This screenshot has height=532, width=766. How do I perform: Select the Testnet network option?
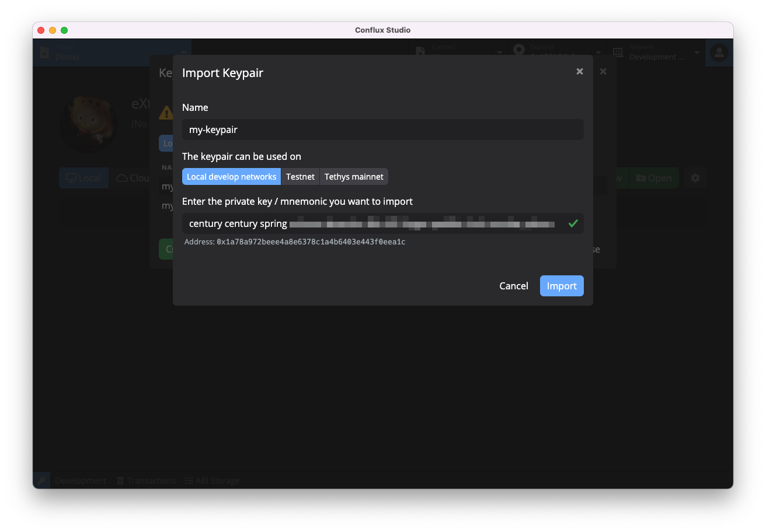pos(300,177)
